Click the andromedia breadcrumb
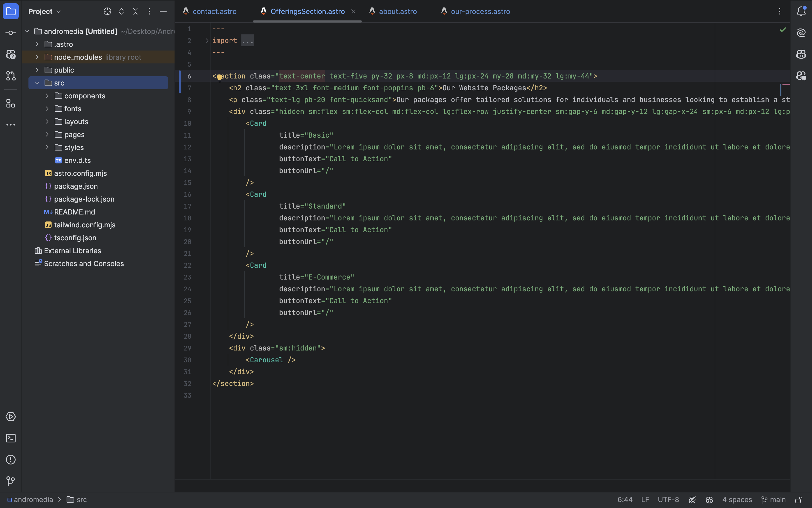This screenshot has height=508, width=812. 30,500
